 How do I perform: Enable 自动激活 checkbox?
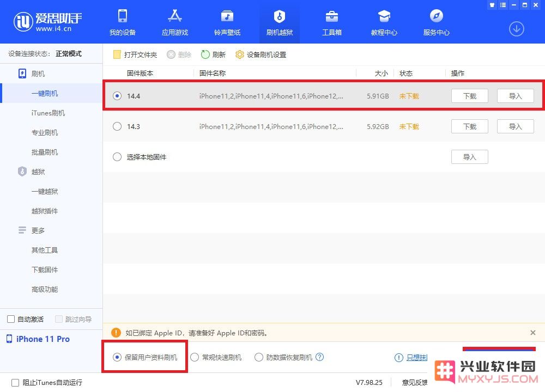(11, 319)
